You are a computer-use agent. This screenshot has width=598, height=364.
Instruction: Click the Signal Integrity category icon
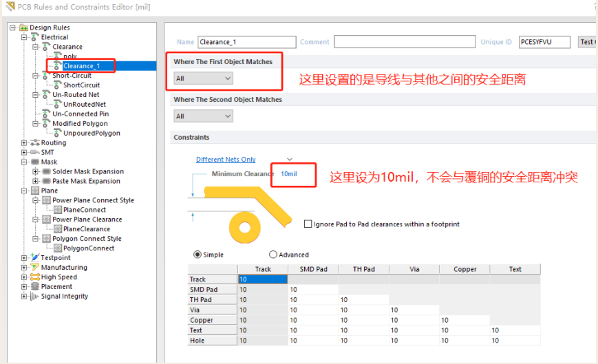point(35,297)
